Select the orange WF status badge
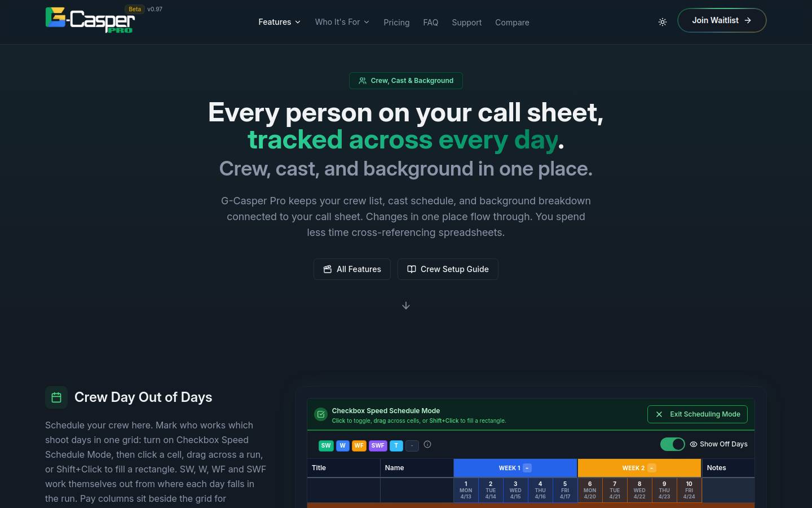The height and width of the screenshot is (508, 812). [x=359, y=445]
